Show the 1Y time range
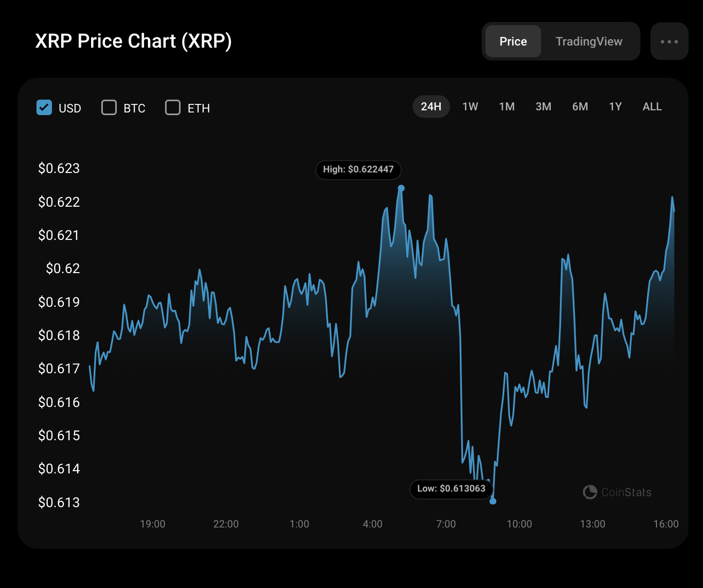Viewport: 703px width, 588px height. pyautogui.click(x=615, y=107)
